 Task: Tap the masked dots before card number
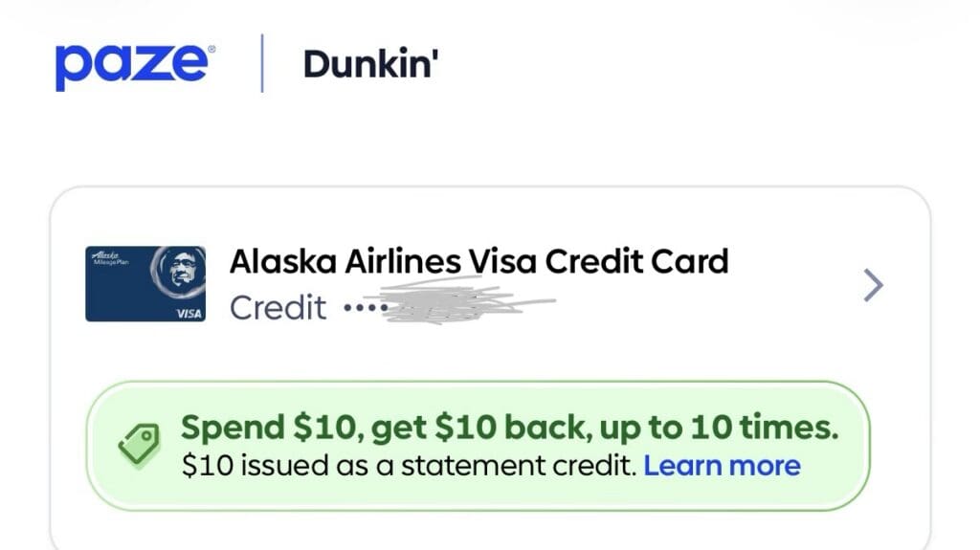click(364, 307)
